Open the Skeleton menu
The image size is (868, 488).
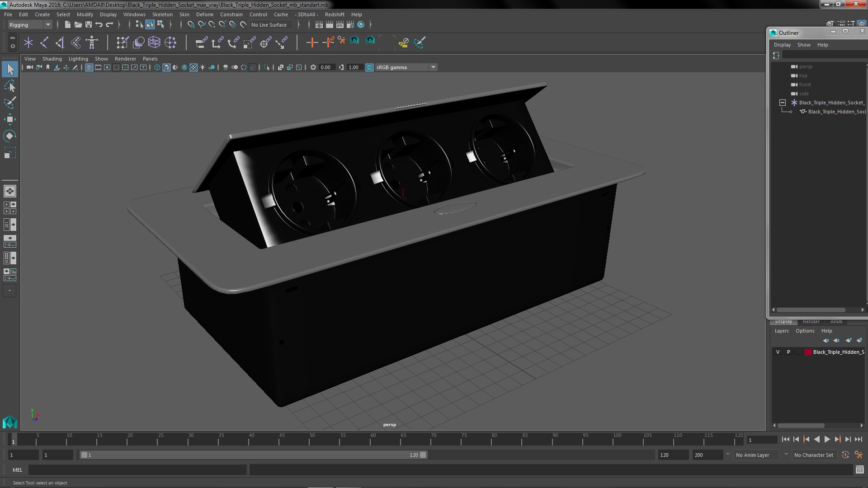162,14
